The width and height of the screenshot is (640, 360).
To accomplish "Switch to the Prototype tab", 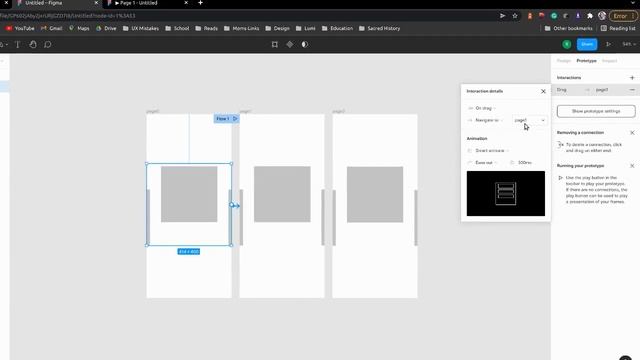I will pyautogui.click(x=586, y=61).
